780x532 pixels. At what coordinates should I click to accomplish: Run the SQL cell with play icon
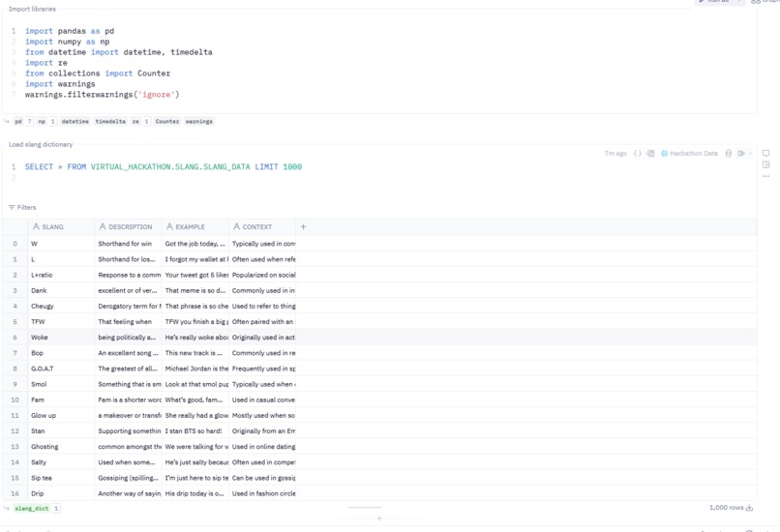click(x=740, y=154)
